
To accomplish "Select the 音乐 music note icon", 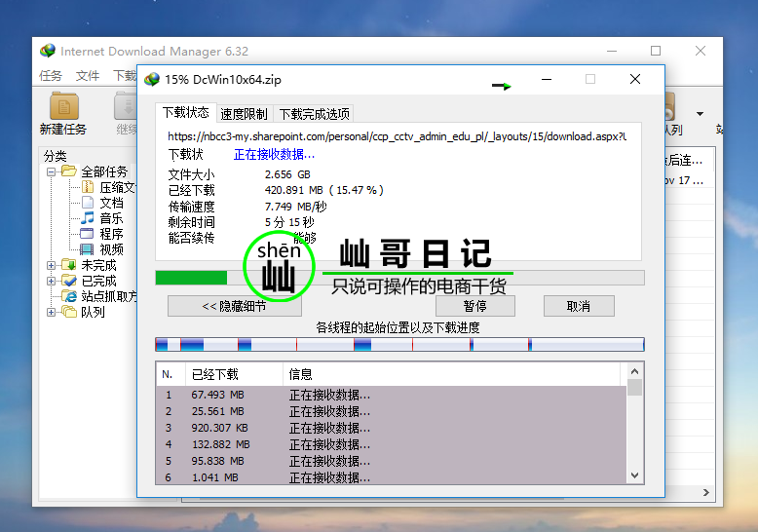I will click(88, 218).
